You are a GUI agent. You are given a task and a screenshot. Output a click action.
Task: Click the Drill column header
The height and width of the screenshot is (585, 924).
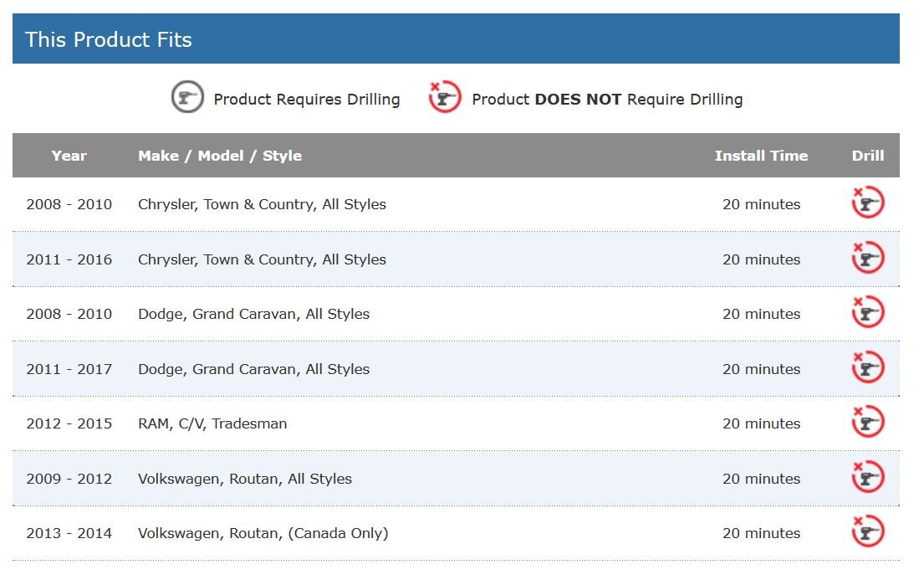[868, 156]
